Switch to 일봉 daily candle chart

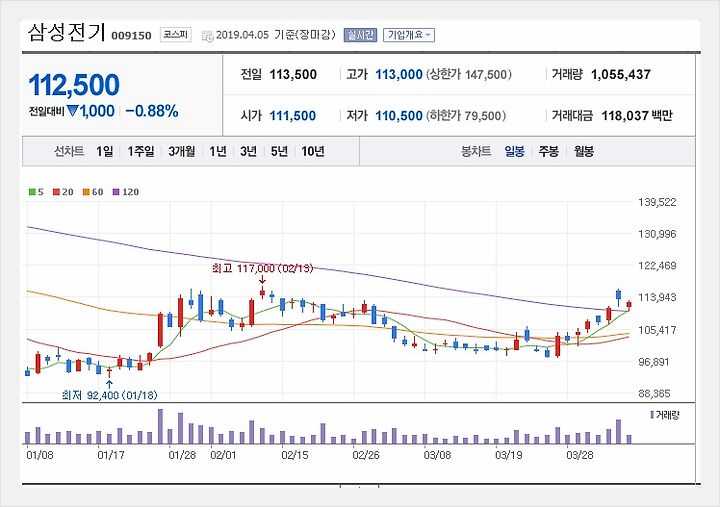(514, 151)
